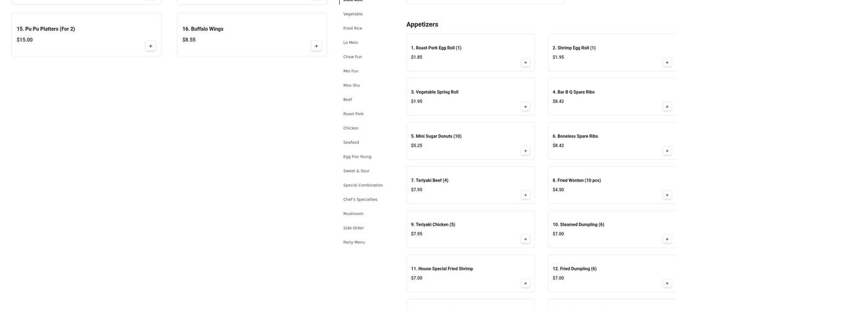Add Pu Pu Platters (For 2) to order

[x=151, y=46]
